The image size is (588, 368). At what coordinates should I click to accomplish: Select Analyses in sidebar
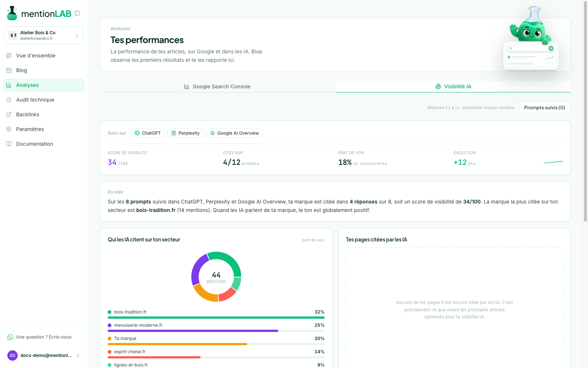44,85
